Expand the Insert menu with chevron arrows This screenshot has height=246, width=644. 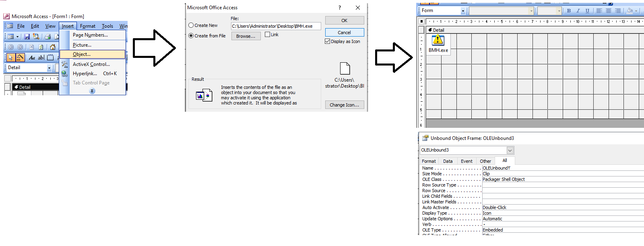tap(92, 91)
